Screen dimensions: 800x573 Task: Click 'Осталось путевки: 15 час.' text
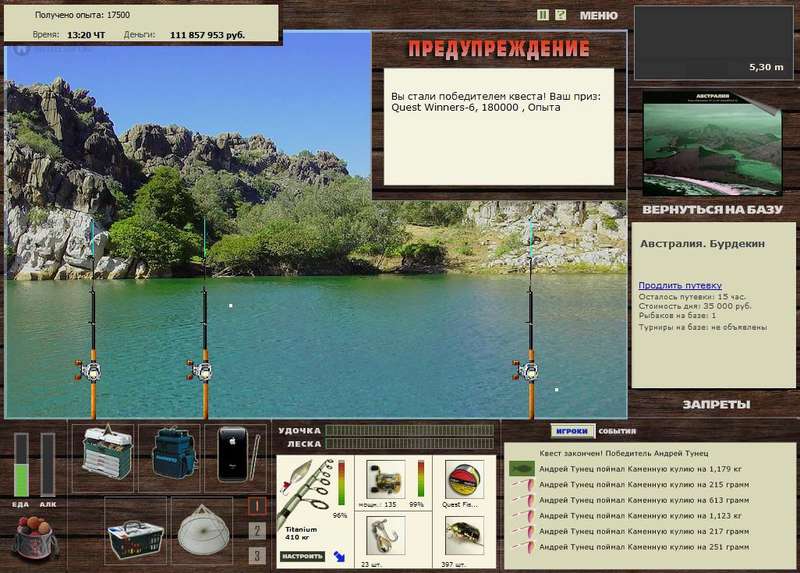click(692, 296)
